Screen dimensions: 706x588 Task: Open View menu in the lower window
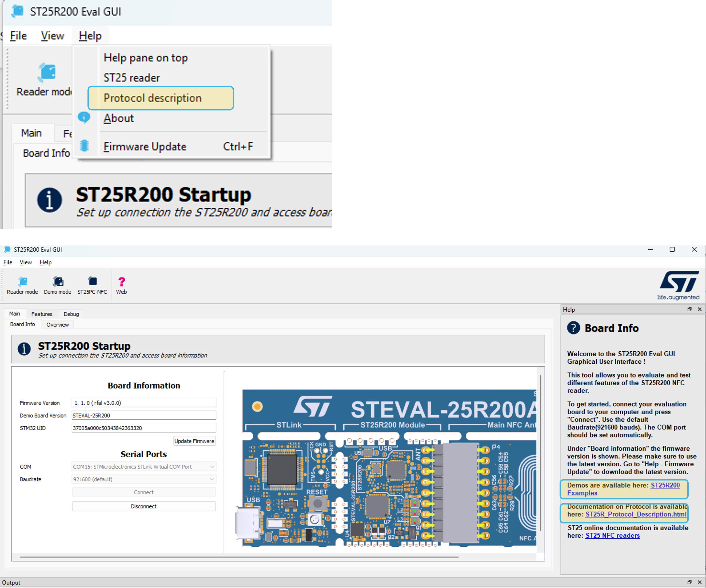click(x=26, y=262)
